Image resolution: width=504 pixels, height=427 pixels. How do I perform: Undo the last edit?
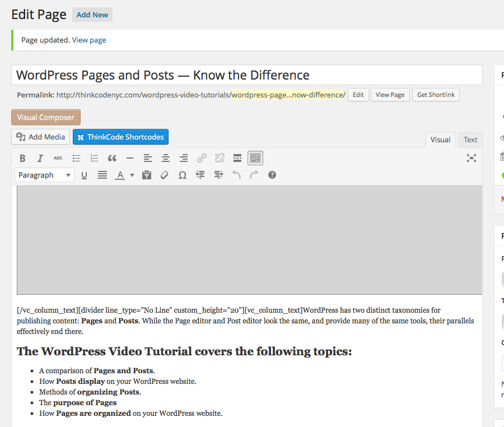(x=236, y=175)
